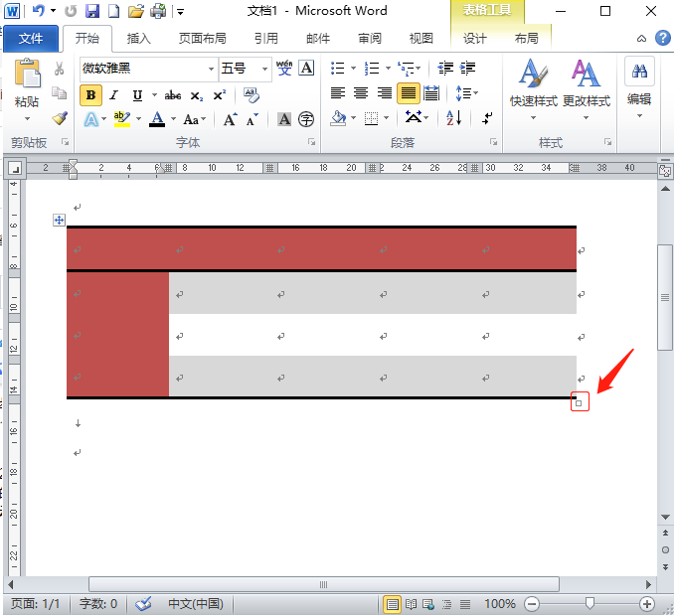The height and width of the screenshot is (616, 675).
Task: Open 快速样式 quick styles gallery
Action: click(534, 89)
